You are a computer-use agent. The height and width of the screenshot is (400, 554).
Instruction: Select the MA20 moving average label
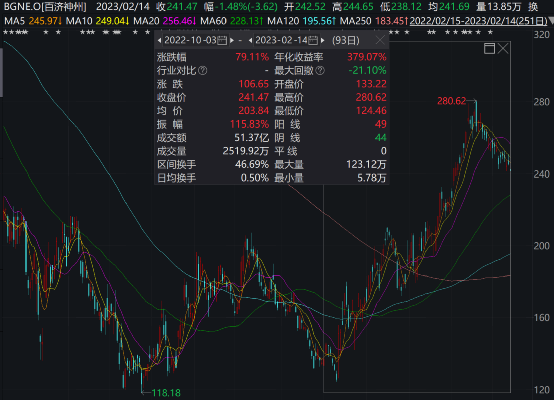146,21
